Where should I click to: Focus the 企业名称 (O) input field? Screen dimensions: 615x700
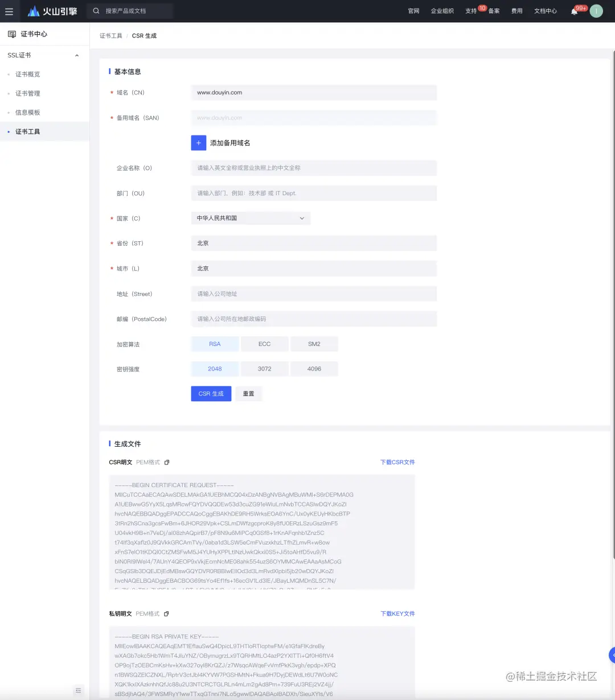[x=314, y=168]
